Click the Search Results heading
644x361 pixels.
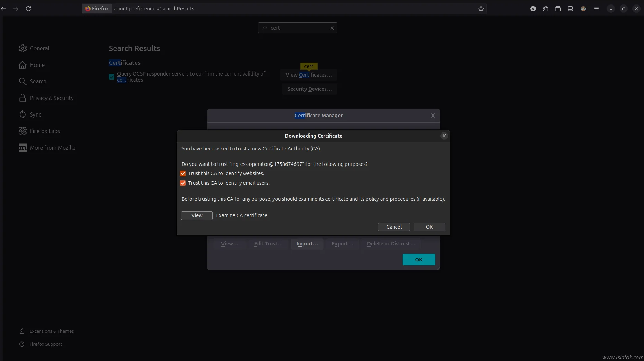coord(134,48)
